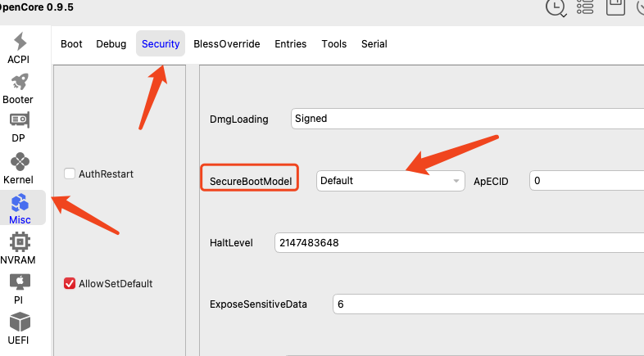
Task: Select the Misc sidebar icon
Action: click(x=20, y=209)
